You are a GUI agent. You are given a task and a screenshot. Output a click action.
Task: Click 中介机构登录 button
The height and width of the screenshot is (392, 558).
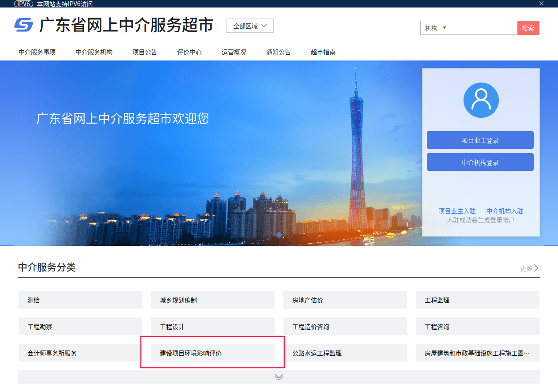[x=480, y=162]
